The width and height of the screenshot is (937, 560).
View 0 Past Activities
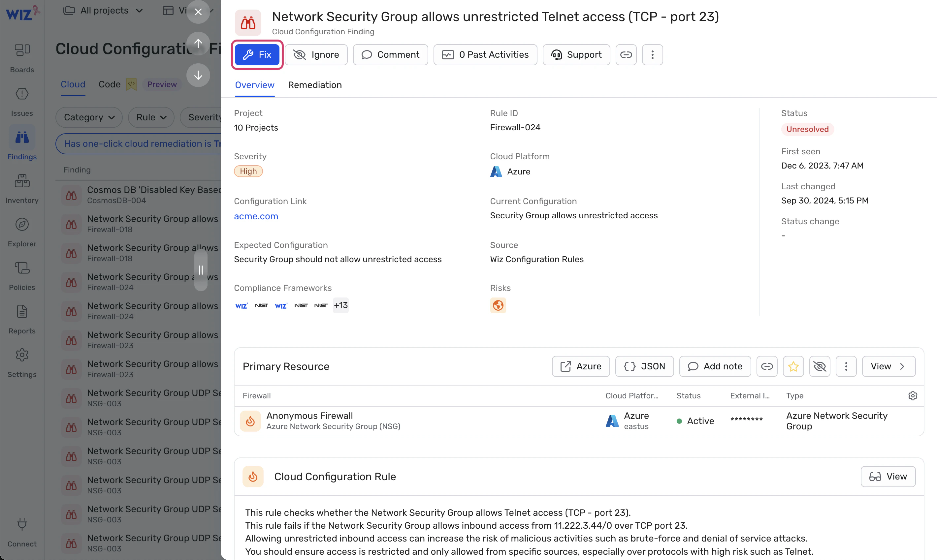pyautogui.click(x=485, y=55)
